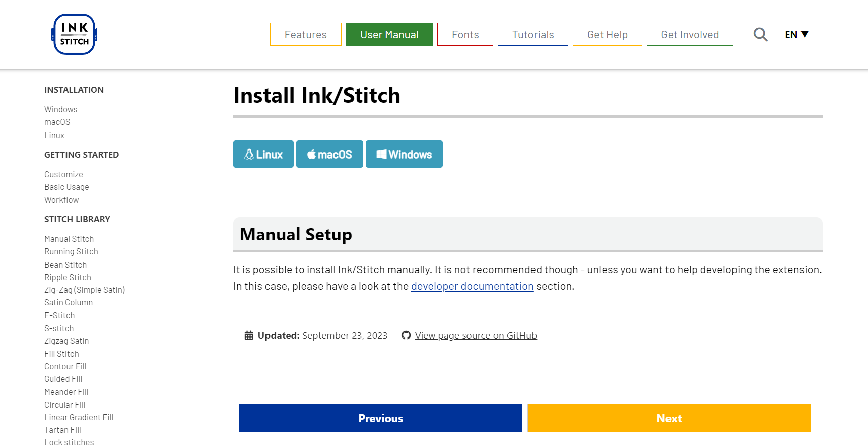Open the Circular Fill page
868x448 pixels.
pos(65,405)
